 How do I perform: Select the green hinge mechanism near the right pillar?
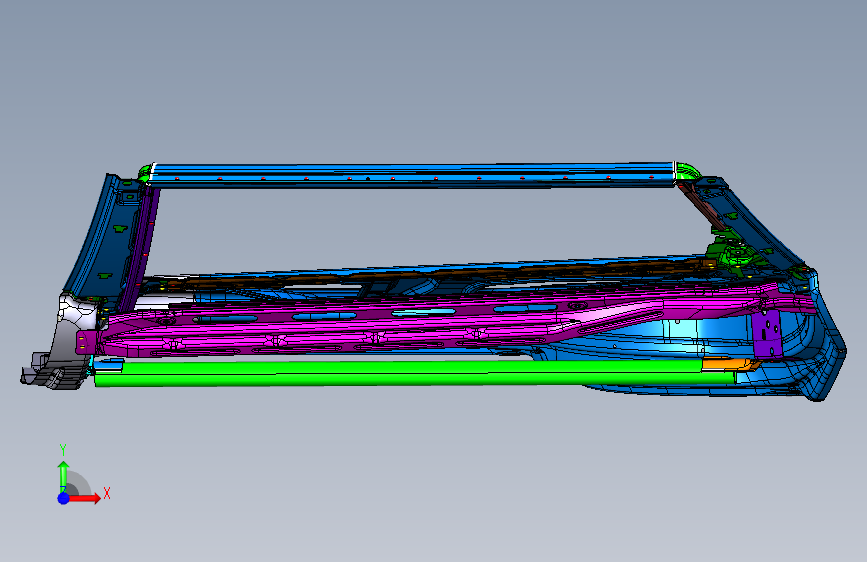coord(735,255)
